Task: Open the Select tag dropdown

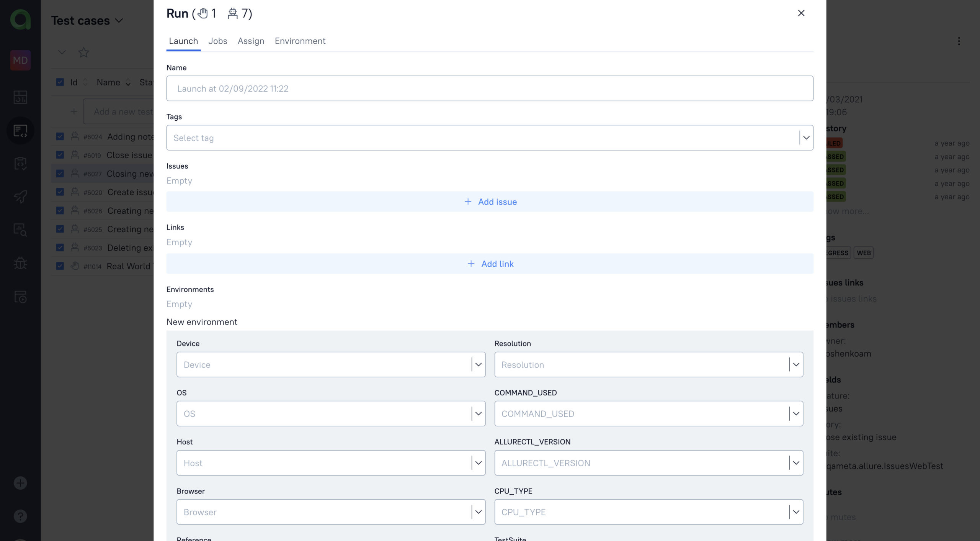Action: pos(490,138)
